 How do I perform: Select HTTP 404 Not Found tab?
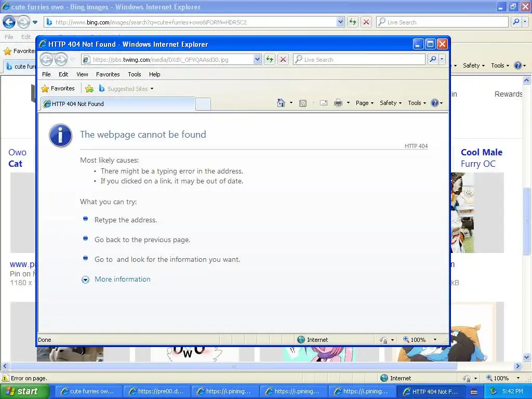coord(118,104)
